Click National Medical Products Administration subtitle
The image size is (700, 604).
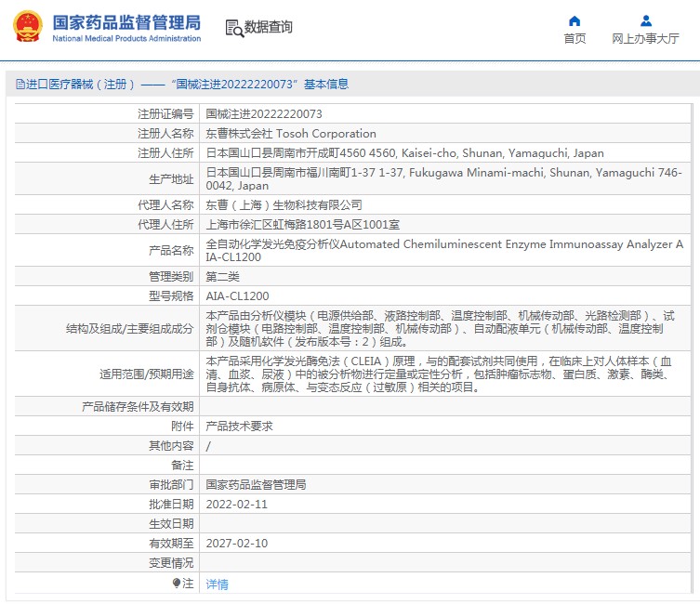click(126, 38)
